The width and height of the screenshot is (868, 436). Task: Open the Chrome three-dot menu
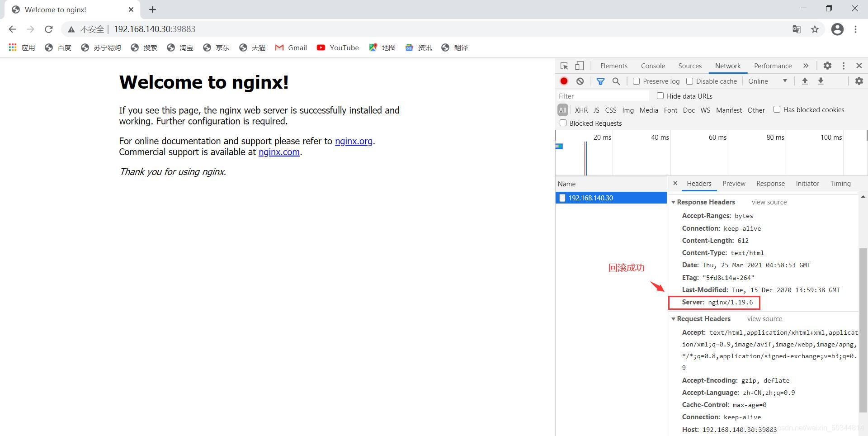[x=855, y=29]
